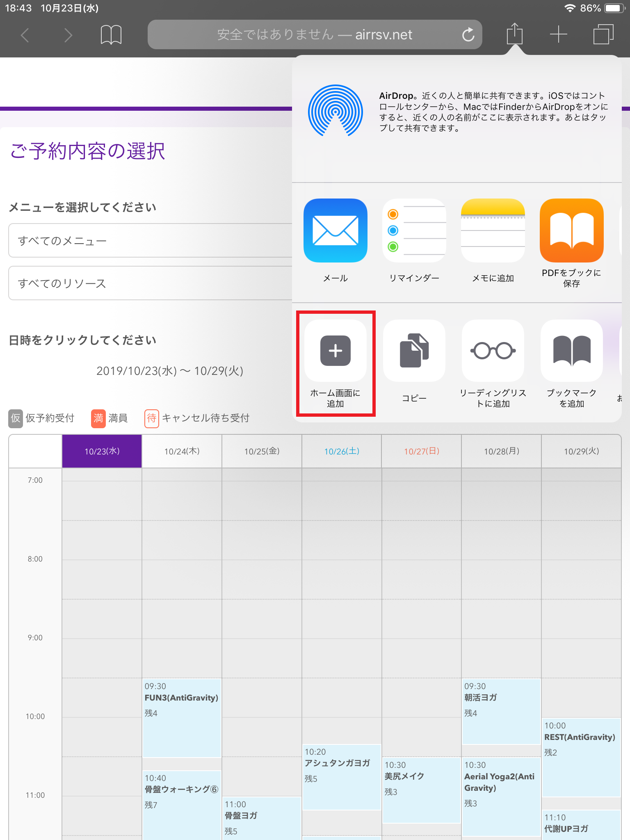Select the 10/23(水) date column header

coord(102,451)
